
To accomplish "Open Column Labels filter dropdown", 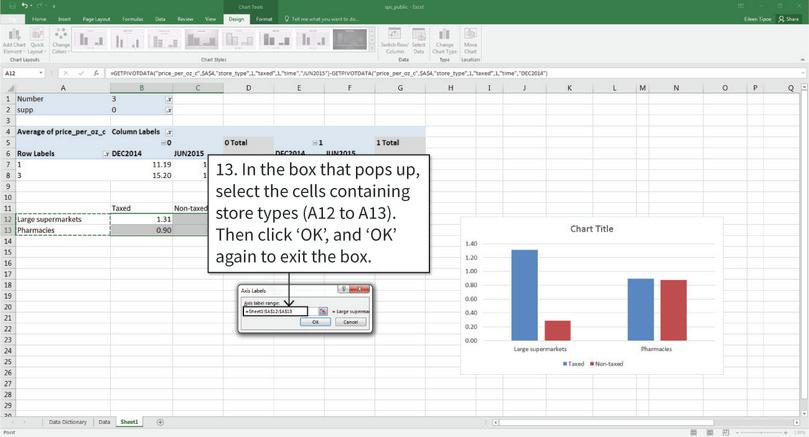I will coord(169,132).
